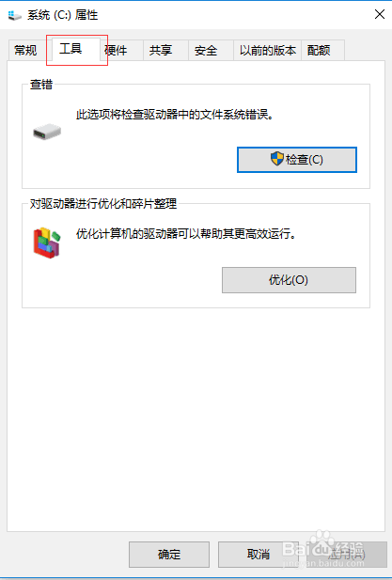Click the hard drive icon under 查错
Screen dimensions: 392x580
(47, 132)
